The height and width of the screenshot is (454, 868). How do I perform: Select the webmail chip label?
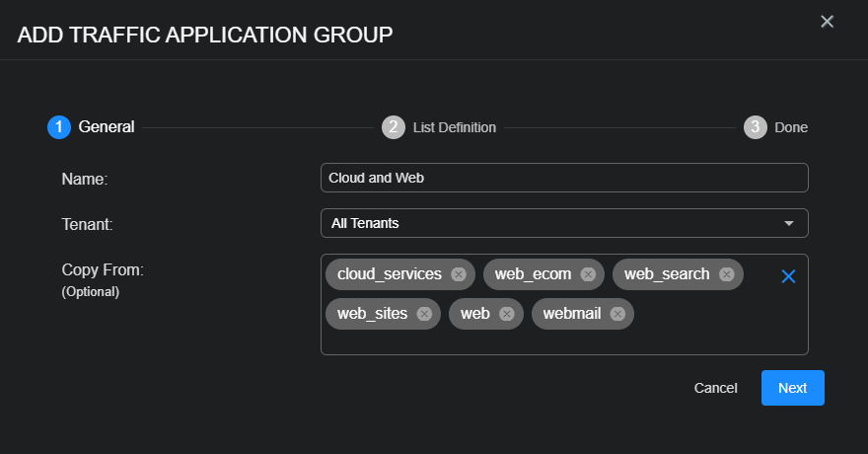[x=570, y=314]
